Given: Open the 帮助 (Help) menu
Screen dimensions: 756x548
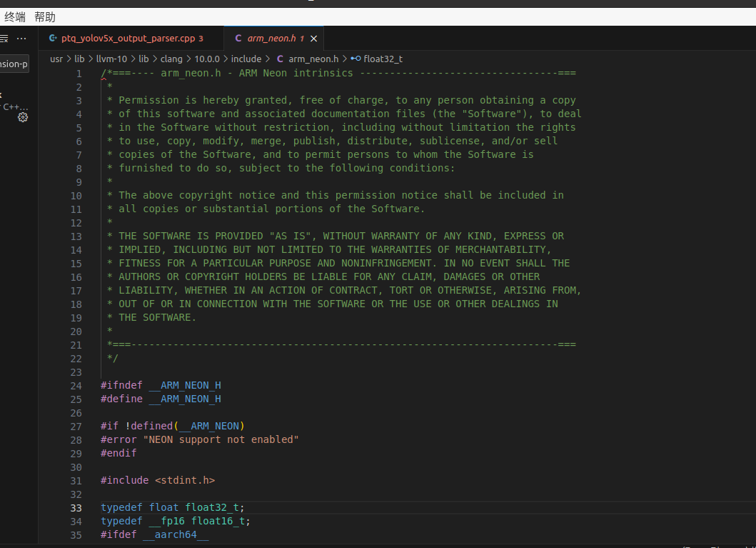Looking at the screenshot, I should coord(45,17).
